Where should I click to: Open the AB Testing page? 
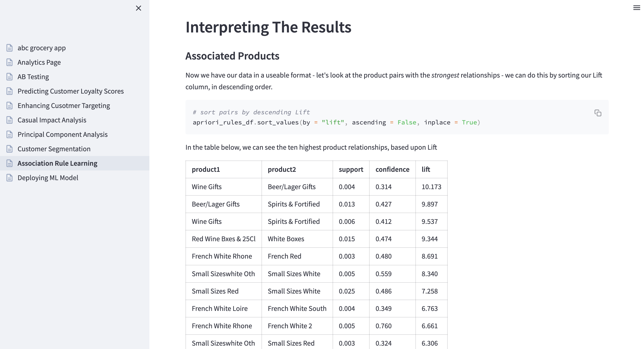point(33,77)
